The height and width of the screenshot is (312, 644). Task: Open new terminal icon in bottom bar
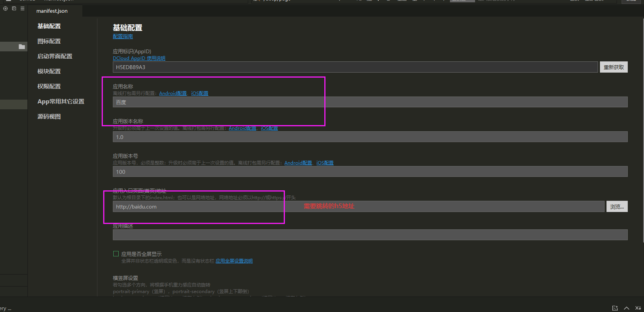point(615,308)
